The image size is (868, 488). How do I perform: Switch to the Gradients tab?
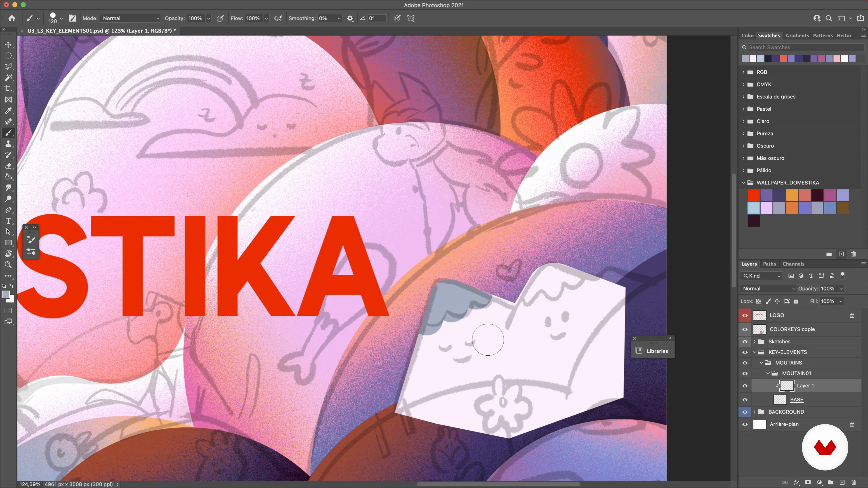(x=797, y=35)
